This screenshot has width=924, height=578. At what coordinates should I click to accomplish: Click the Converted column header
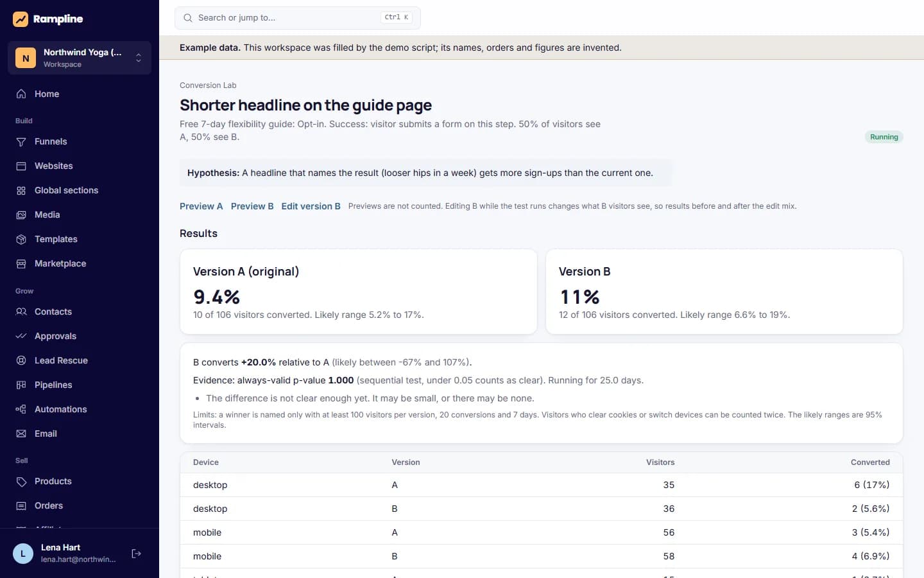(x=870, y=462)
